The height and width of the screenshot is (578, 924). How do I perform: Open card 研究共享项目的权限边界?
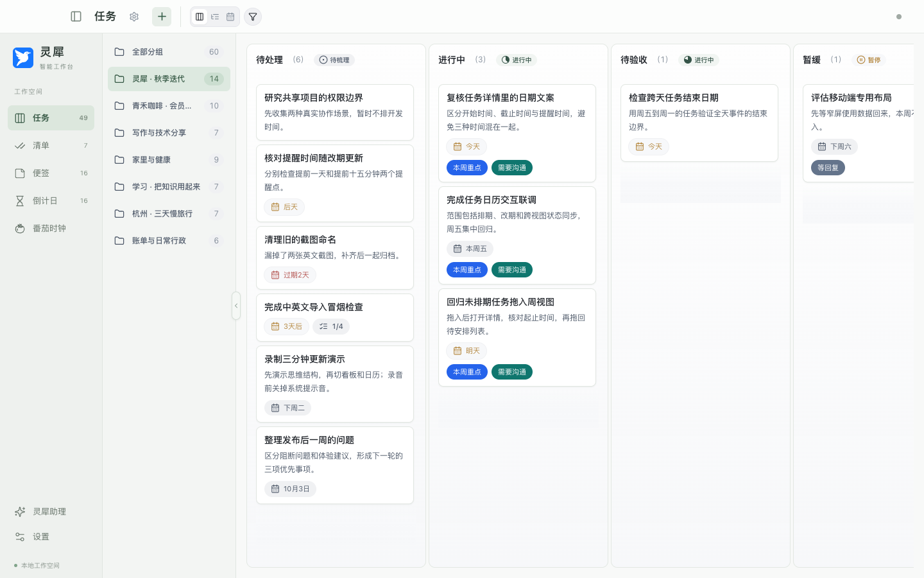(335, 112)
